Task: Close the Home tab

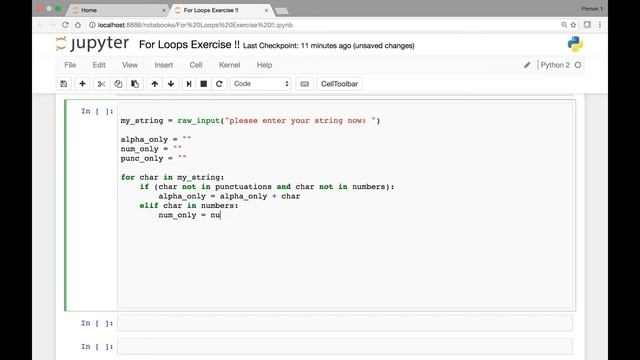Action: pyautogui.click(x=164, y=10)
